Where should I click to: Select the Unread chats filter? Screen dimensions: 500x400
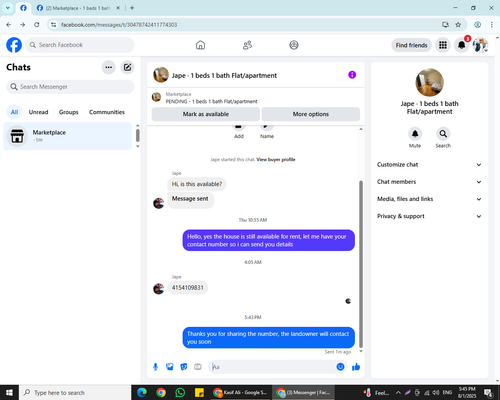[x=38, y=112]
